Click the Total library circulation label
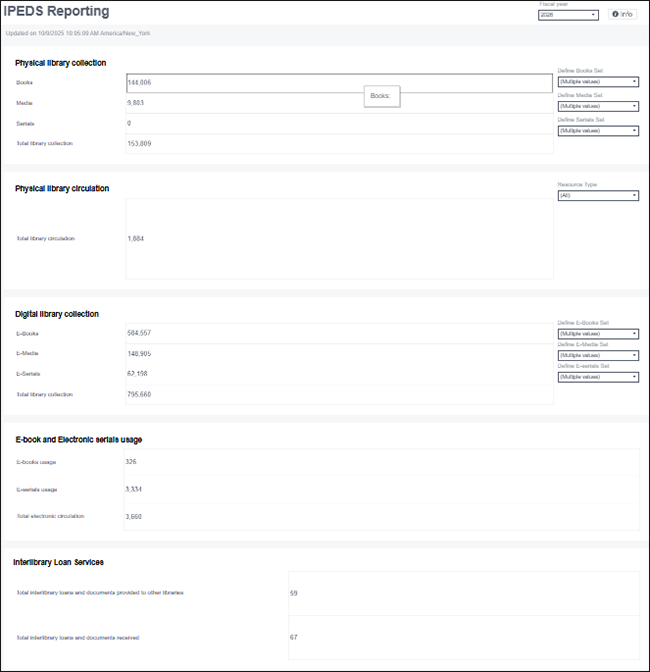650x672 pixels. pyautogui.click(x=46, y=238)
